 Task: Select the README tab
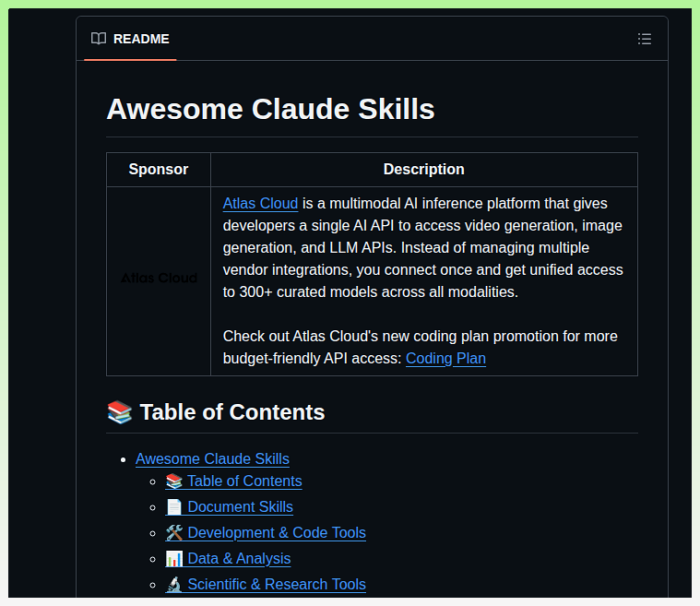coord(130,39)
